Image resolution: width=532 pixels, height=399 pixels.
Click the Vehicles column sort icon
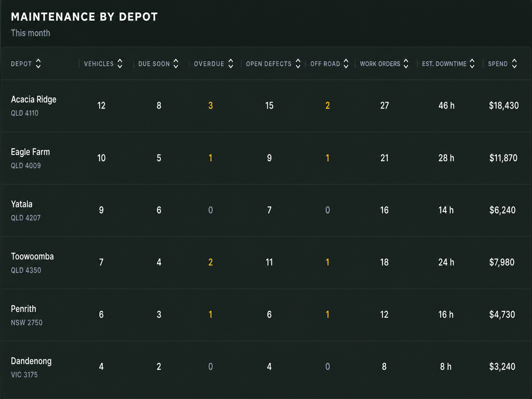click(x=120, y=64)
